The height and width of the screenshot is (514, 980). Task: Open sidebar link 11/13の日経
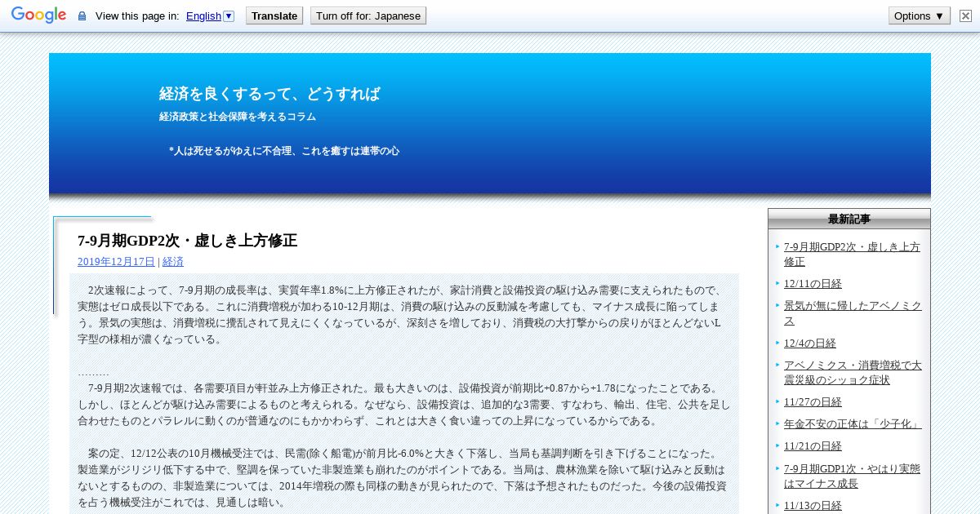pos(813,506)
